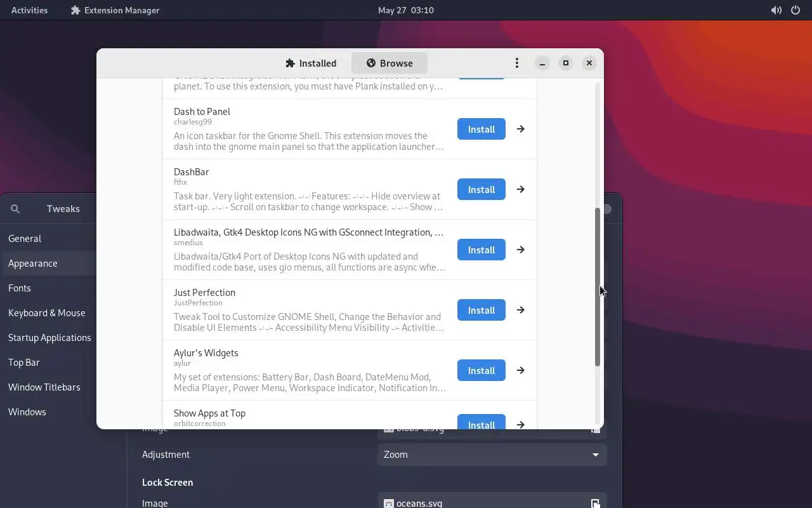Open details arrow for Just Perfection

point(520,310)
